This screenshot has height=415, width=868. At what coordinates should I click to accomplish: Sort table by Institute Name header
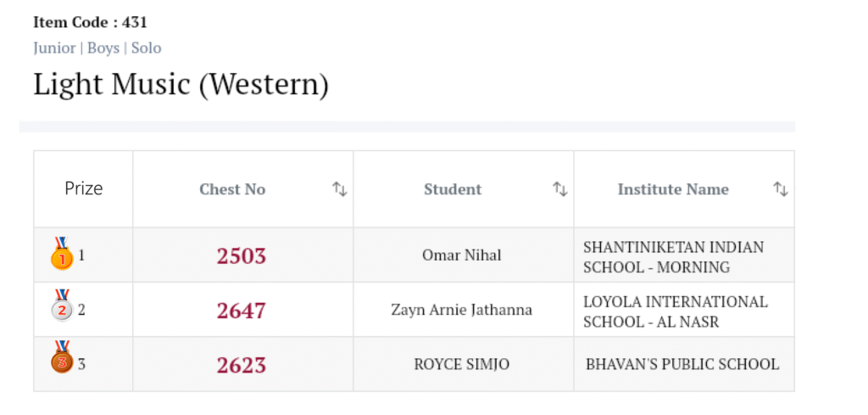point(673,189)
